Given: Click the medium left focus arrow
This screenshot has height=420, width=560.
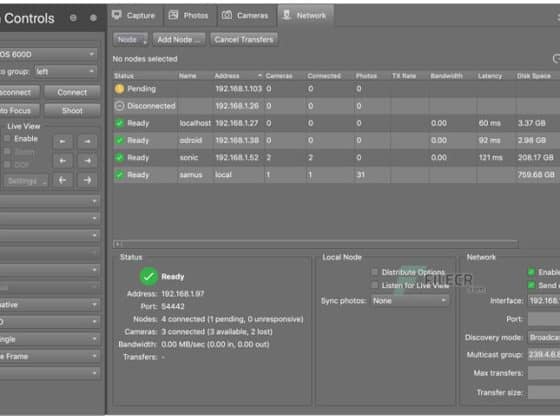Looking at the screenshot, I should (x=63, y=161).
